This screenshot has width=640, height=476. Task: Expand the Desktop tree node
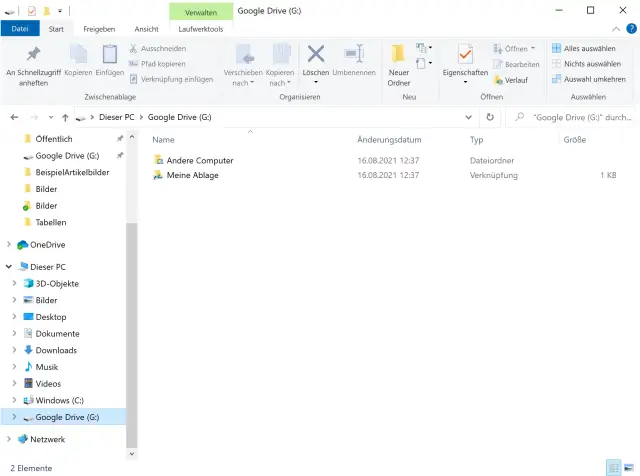coord(14,317)
